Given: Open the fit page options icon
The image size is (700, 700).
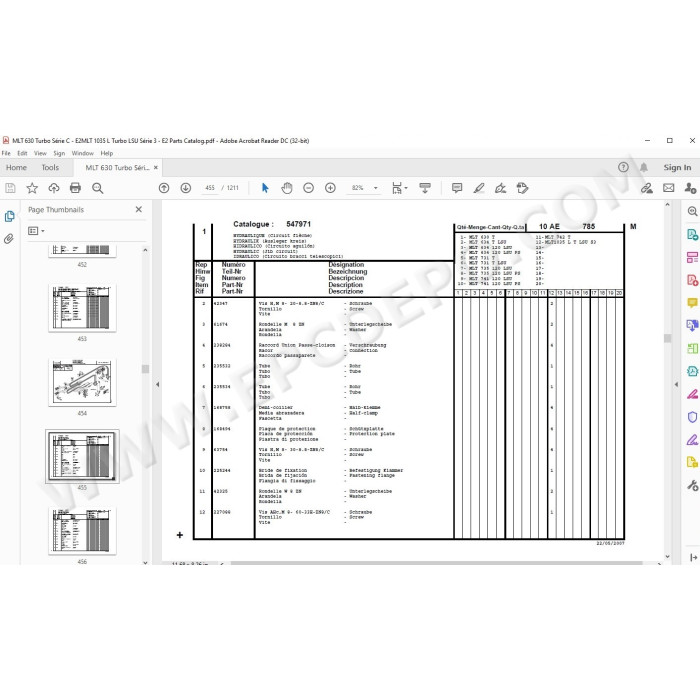Looking at the screenshot, I should (399, 188).
